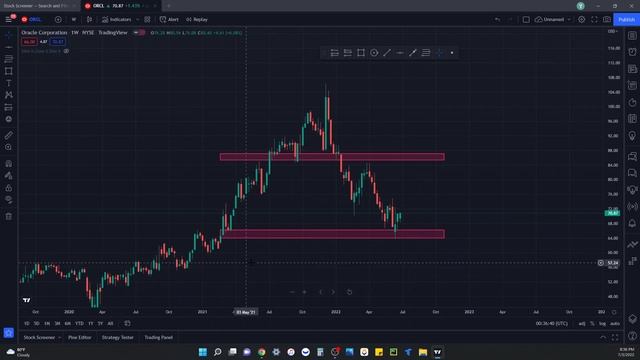Select horizontal line in floating favorites bar

pos(400,53)
